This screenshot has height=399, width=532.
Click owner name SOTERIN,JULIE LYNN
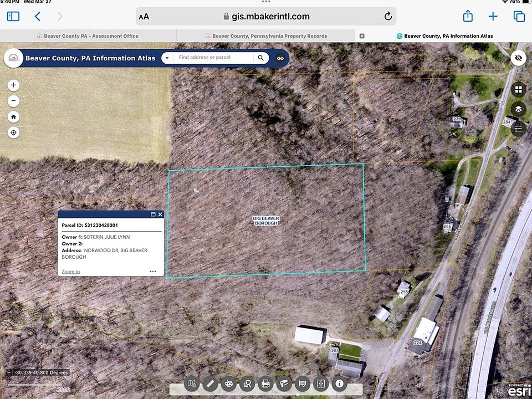point(106,237)
